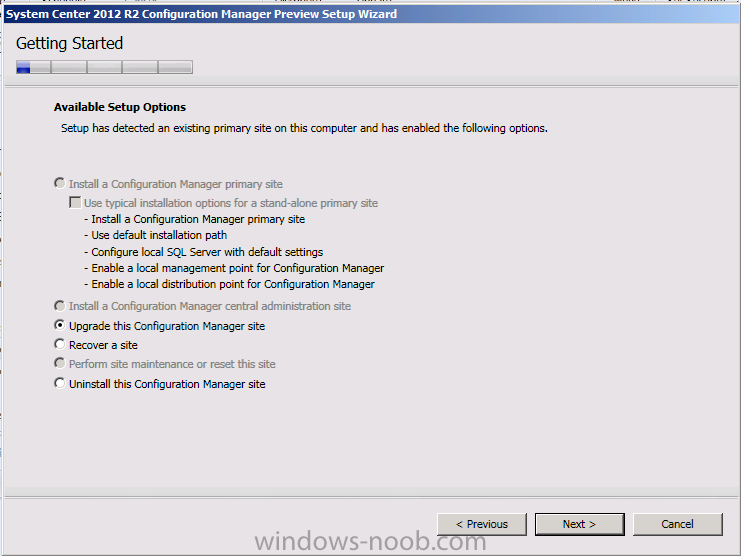Select Install central administration site radio
Image resolution: width=741 pixels, height=556 pixels.
tap(60, 306)
